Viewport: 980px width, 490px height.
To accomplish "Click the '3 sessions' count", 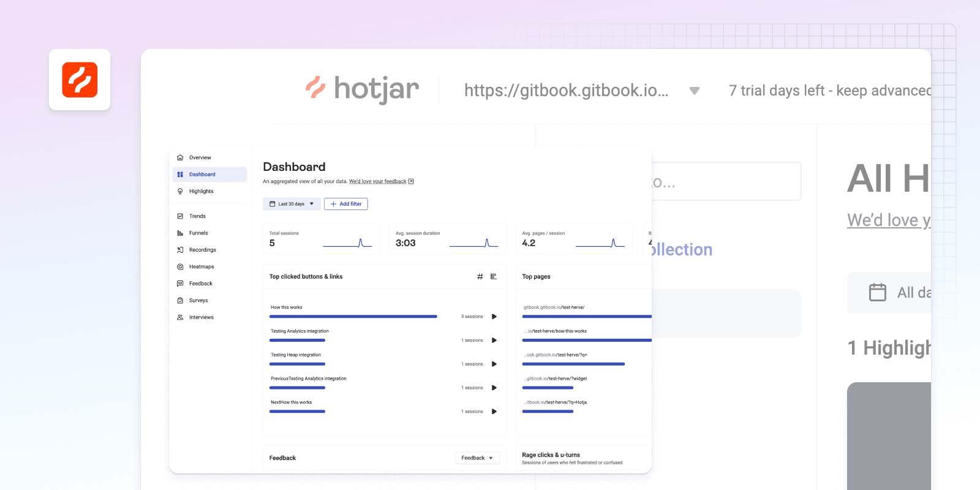I will 472,317.
